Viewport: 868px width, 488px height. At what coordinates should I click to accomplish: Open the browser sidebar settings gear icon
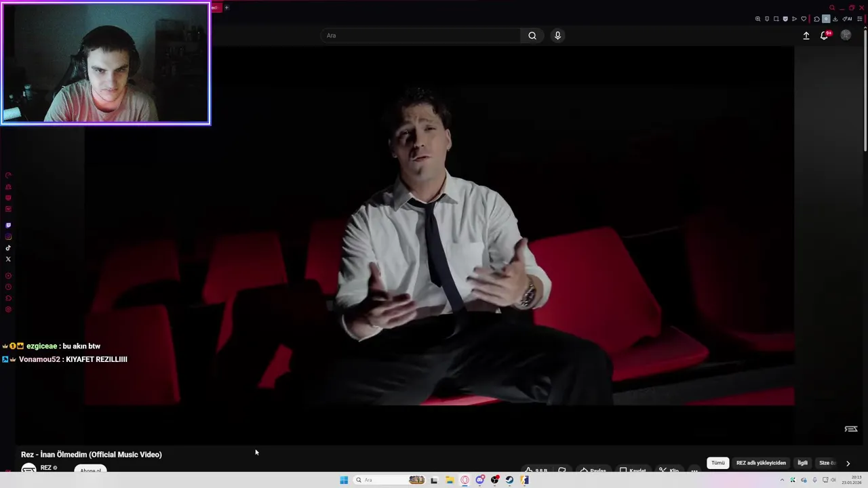click(8, 309)
